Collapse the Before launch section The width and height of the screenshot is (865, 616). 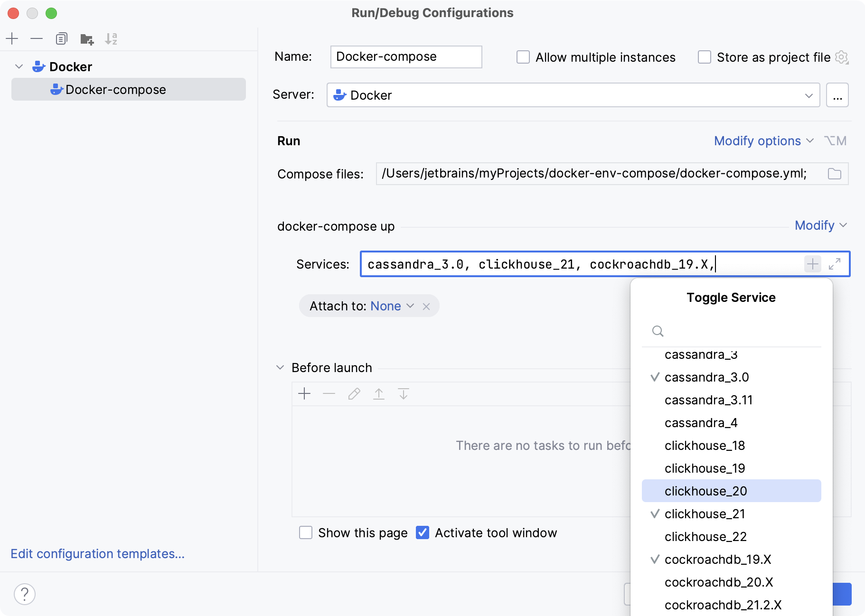(280, 367)
